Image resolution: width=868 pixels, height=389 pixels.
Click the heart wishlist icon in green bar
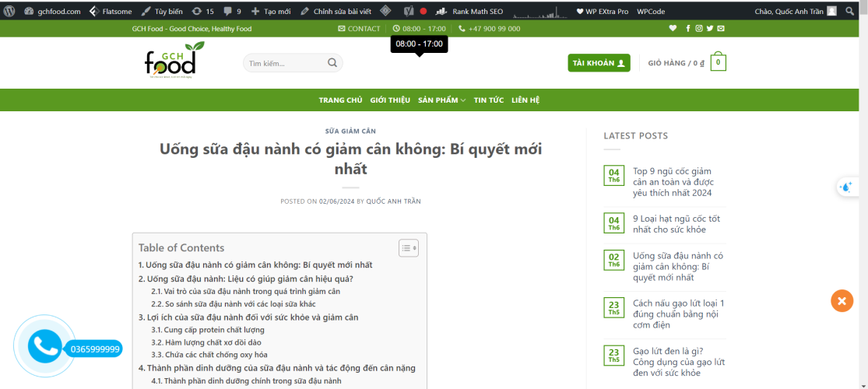point(673,29)
